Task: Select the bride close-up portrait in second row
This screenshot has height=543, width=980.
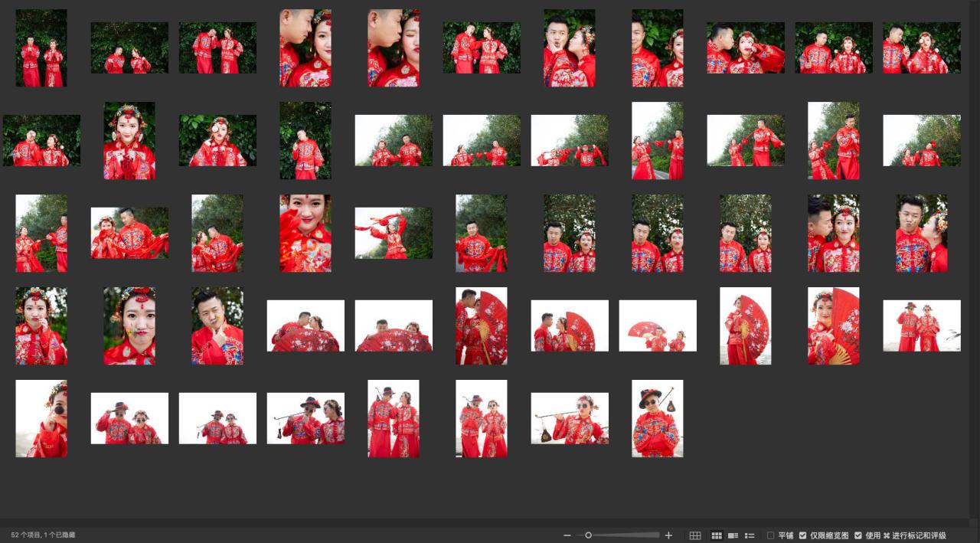Action: point(129,141)
